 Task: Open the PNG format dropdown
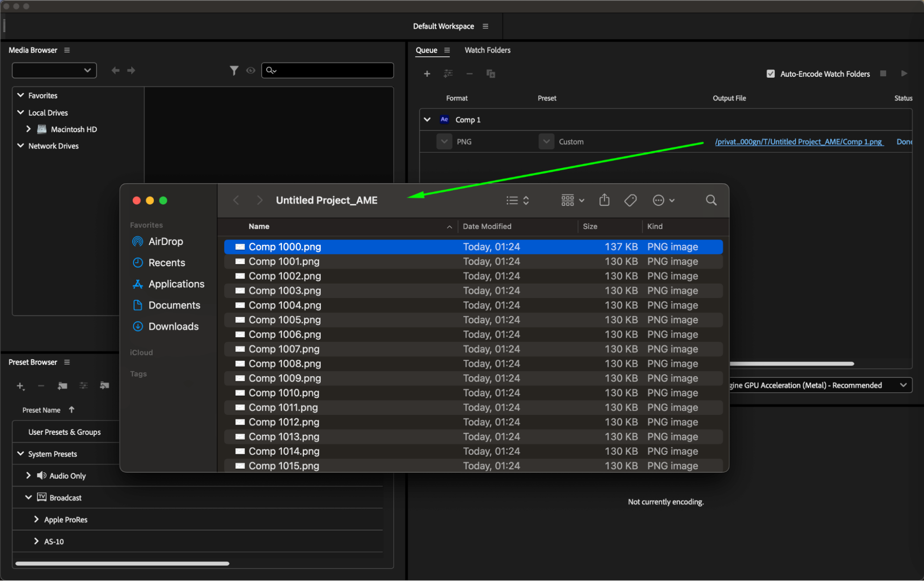coord(444,142)
